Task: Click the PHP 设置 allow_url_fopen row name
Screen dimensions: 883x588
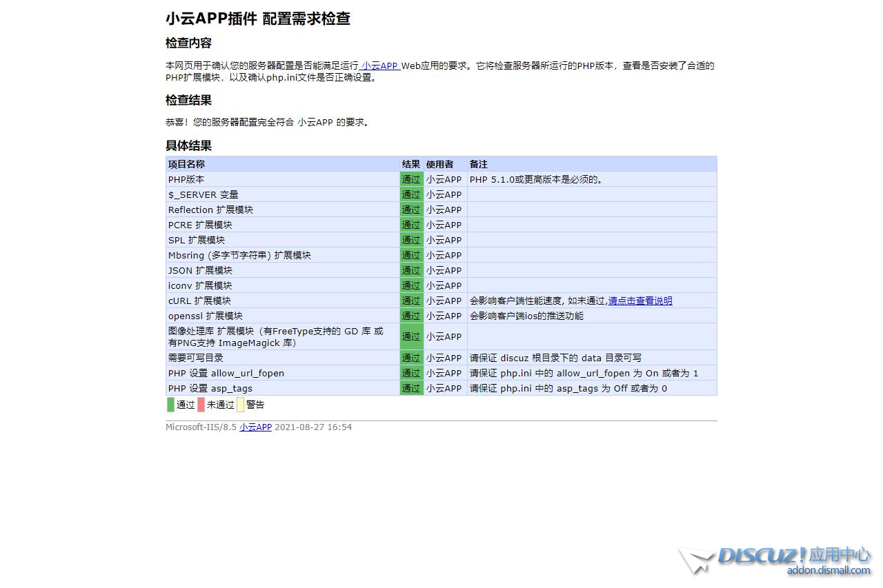Action: tap(226, 373)
